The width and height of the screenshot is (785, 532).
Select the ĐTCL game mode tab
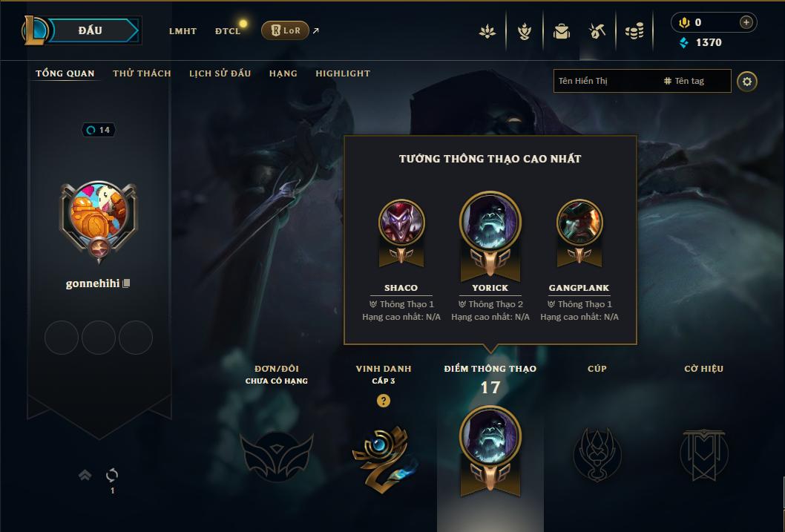tap(228, 31)
